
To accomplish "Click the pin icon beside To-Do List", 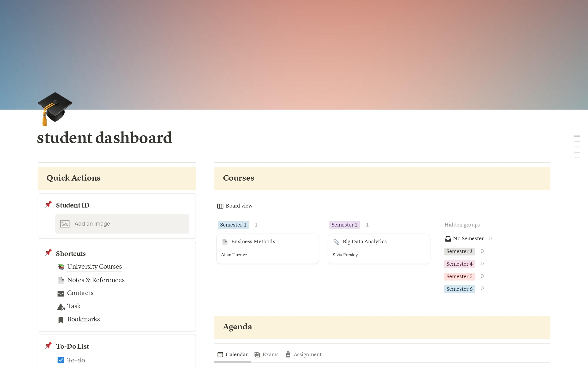I will tap(48, 346).
